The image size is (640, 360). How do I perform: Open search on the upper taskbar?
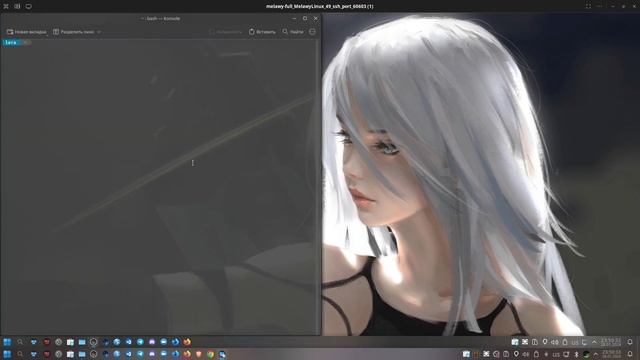coord(20,342)
